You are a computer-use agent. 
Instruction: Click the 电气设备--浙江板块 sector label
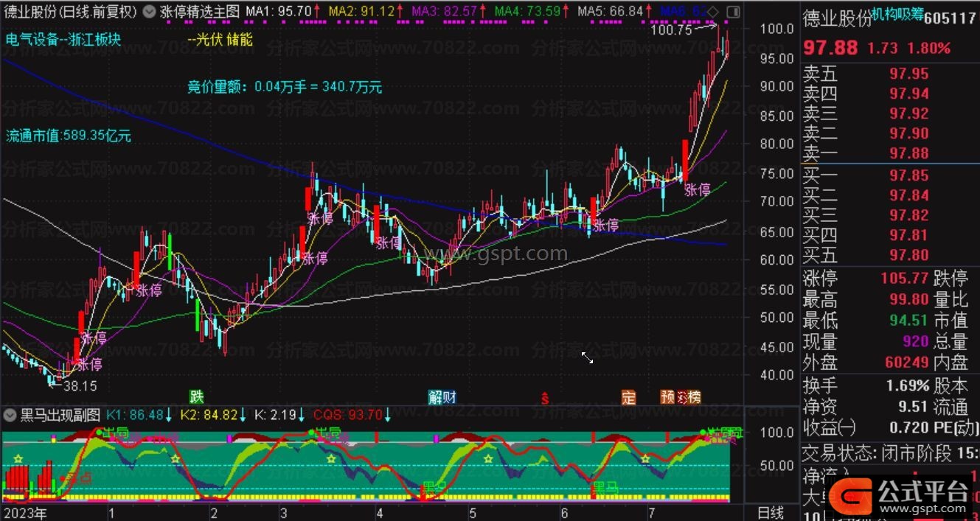[63, 40]
